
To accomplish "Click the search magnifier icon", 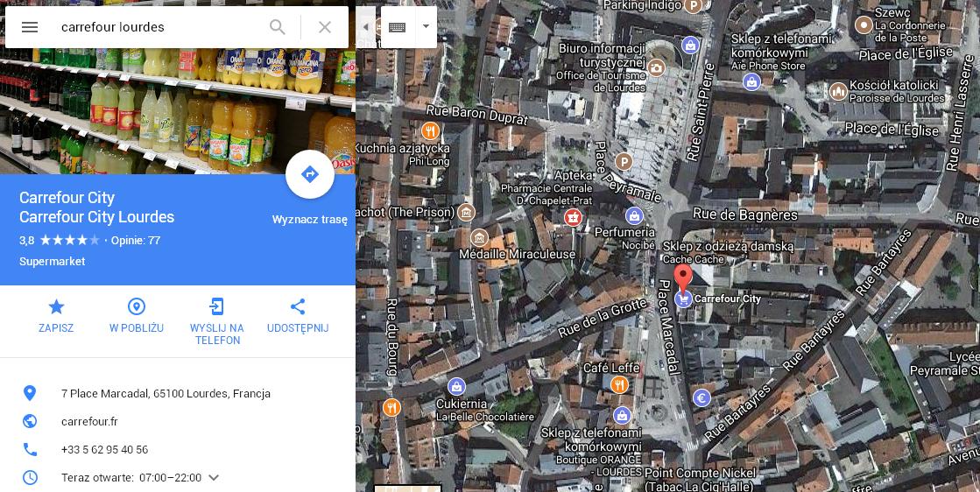I will pos(277,27).
